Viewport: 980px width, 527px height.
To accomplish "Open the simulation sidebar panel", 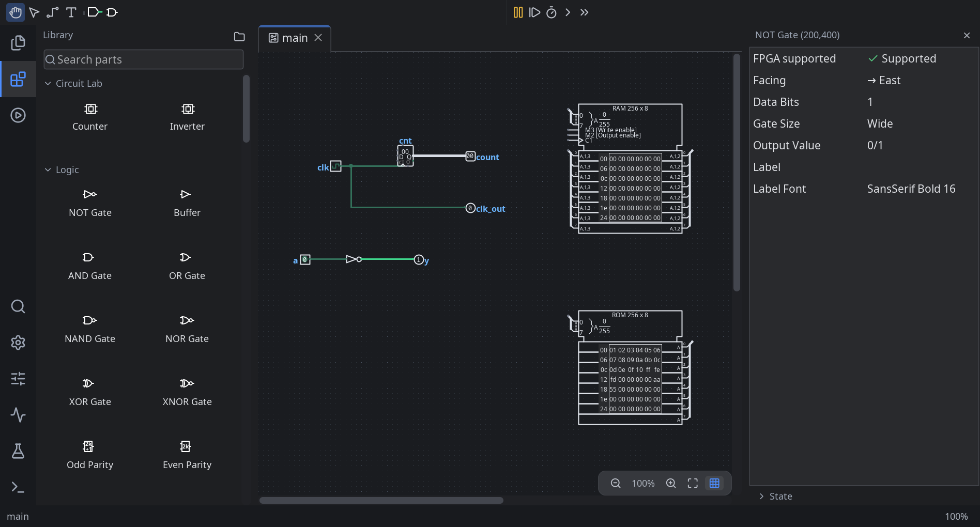I will [18, 115].
